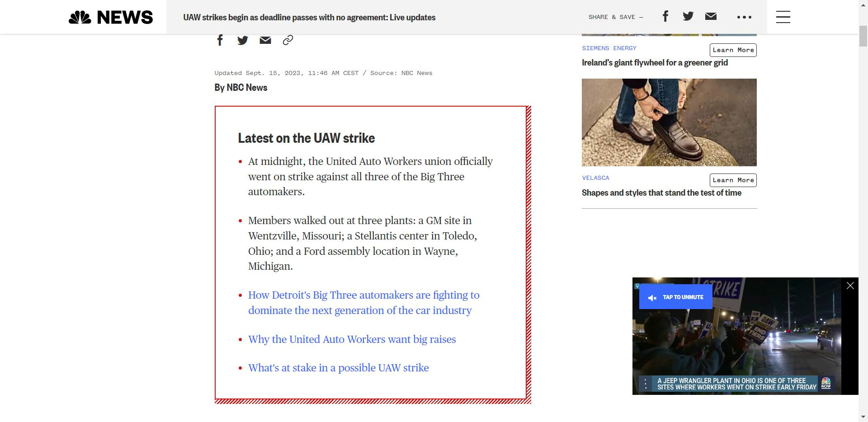Share via Twitter icon in header
The width and height of the screenshot is (868, 422).
click(688, 17)
